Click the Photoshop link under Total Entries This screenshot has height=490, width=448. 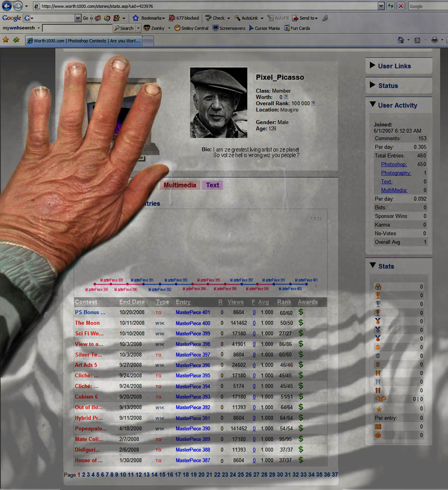(x=394, y=164)
